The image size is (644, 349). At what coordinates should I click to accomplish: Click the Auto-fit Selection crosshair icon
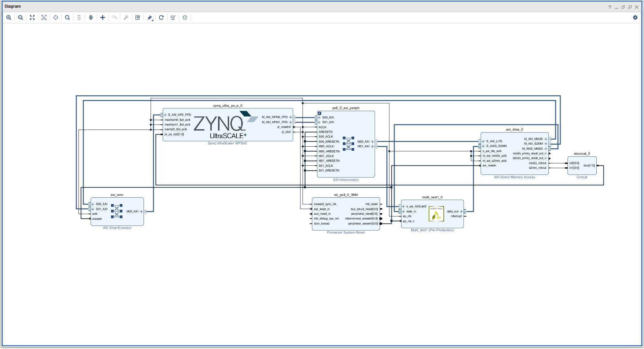point(56,17)
